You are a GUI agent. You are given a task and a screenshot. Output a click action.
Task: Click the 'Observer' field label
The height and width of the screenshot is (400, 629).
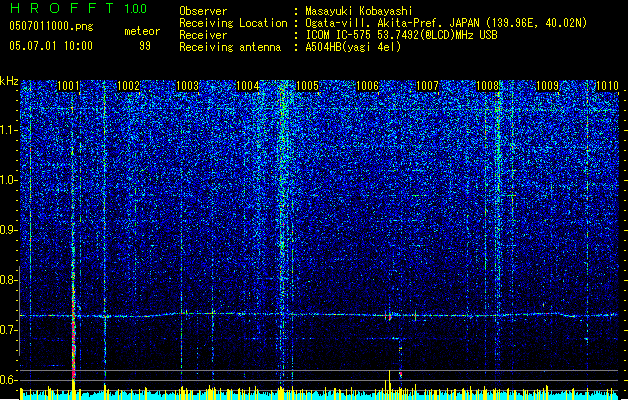(x=203, y=11)
